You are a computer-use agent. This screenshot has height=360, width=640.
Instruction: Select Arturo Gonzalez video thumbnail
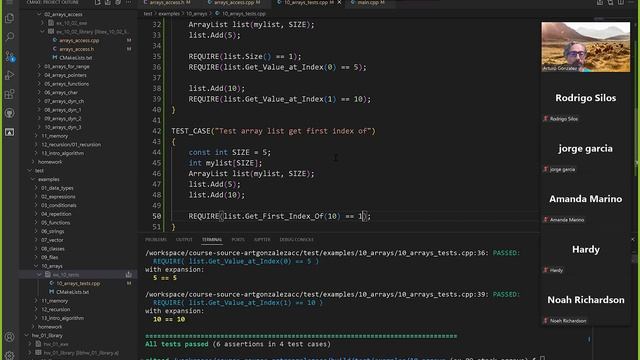click(585, 47)
